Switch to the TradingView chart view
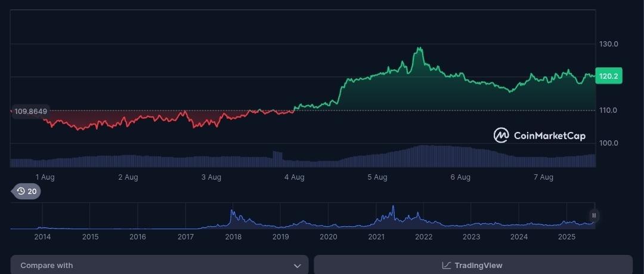Image resolution: width=644 pixels, height=274 pixels. (473, 265)
